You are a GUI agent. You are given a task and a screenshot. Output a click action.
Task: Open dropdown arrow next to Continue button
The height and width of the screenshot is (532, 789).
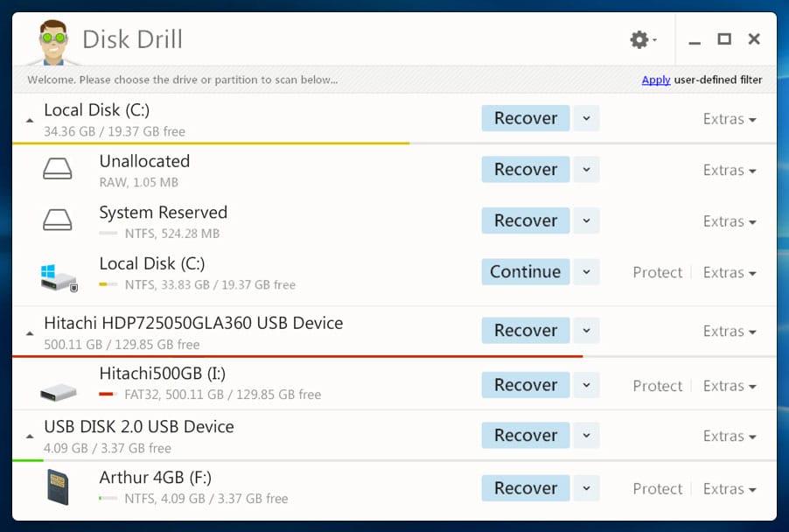tap(586, 272)
